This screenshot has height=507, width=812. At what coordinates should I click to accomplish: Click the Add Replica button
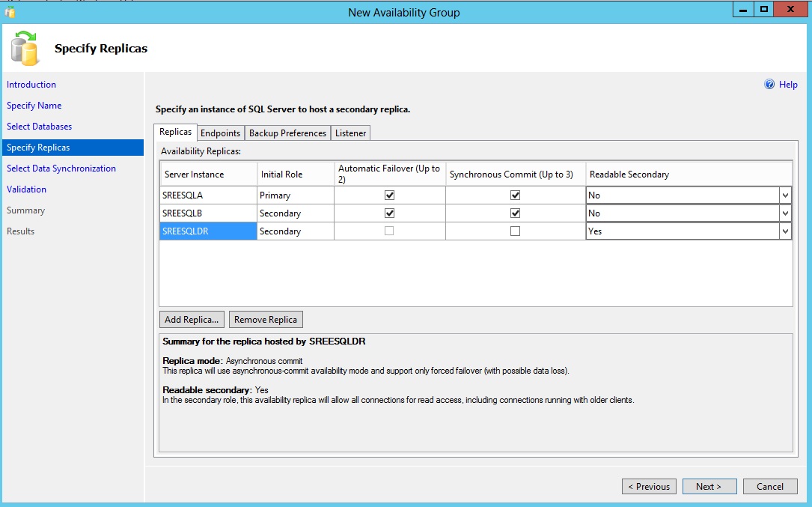point(192,320)
